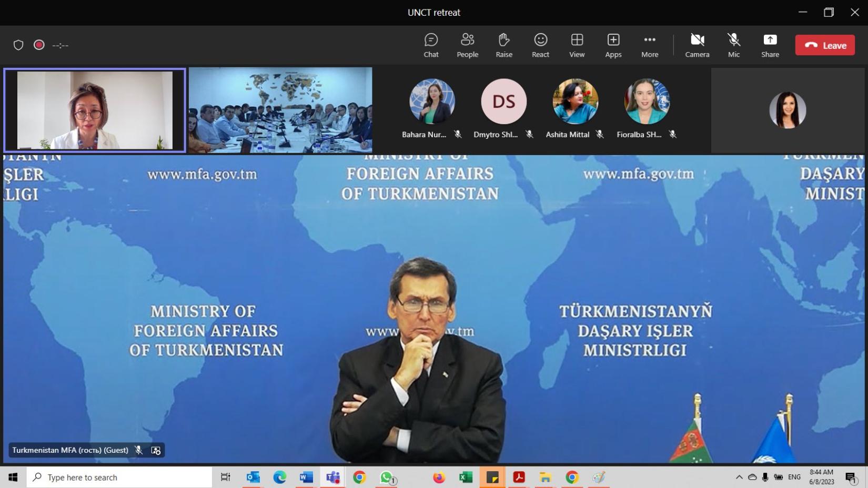Open Chrome icon next to File Explorer on taskbar
Viewport: 868px width, 488px height.
point(572,477)
